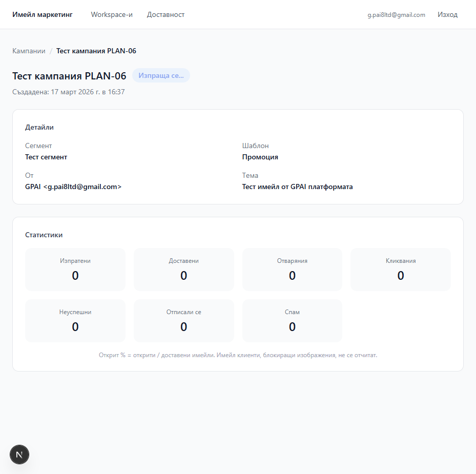Go to Имейл маркетинг home logo

point(43,14)
